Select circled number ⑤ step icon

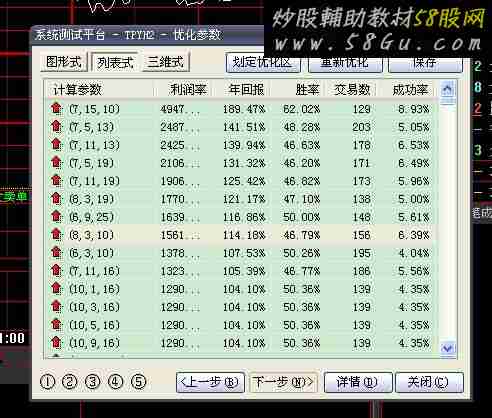138,382
